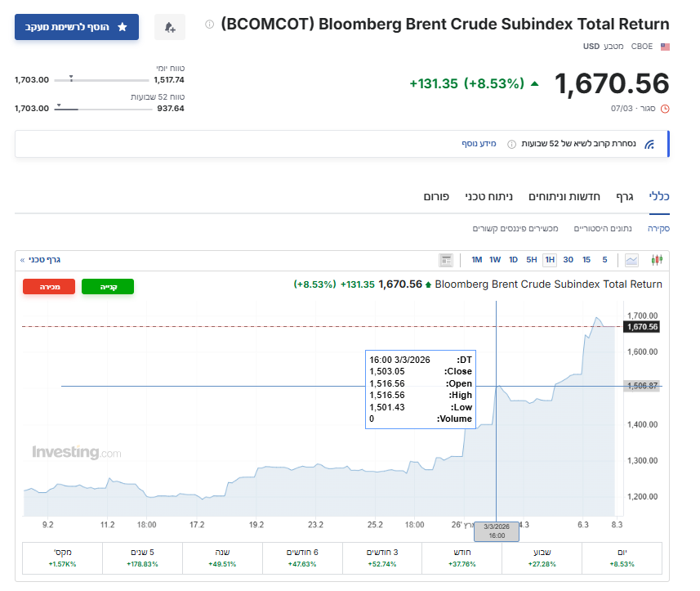The width and height of the screenshot is (700, 591).
Task: Open info icon beside the index title
Action: point(209,25)
